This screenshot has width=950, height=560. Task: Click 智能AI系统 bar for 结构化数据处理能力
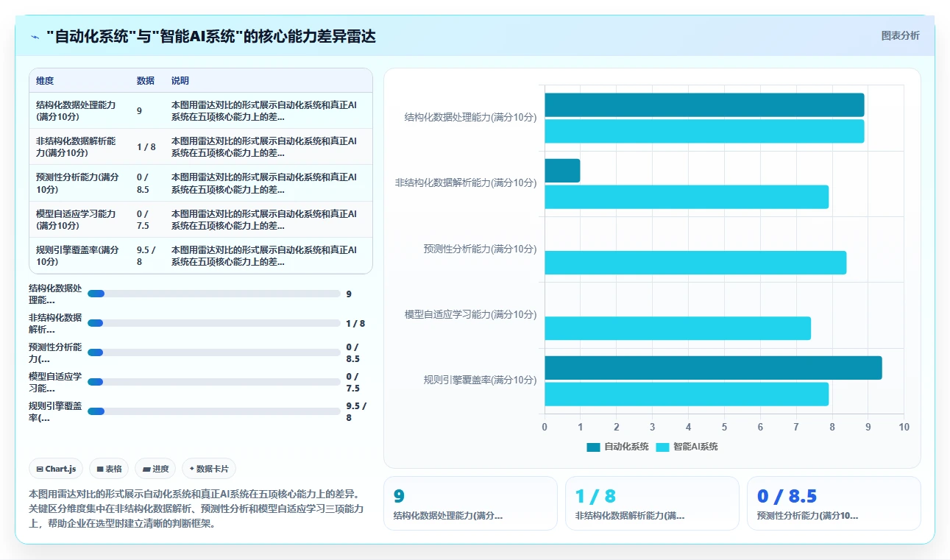click(x=704, y=131)
